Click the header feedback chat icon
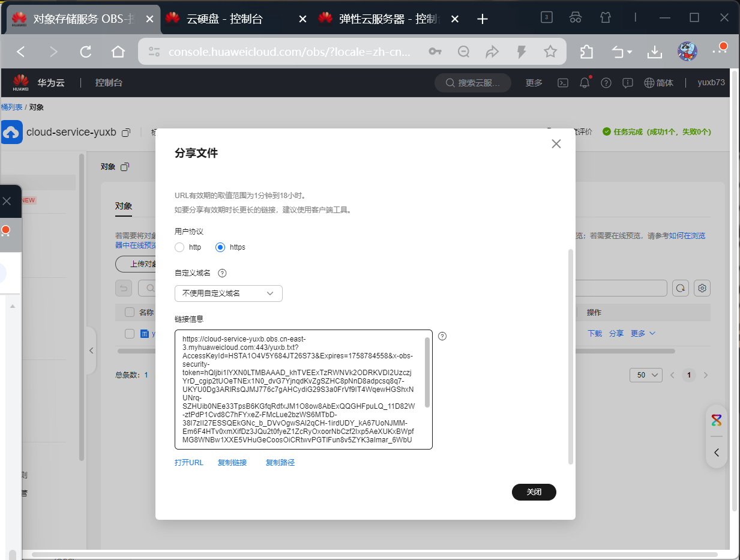This screenshot has height=560, width=740. click(x=628, y=83)
